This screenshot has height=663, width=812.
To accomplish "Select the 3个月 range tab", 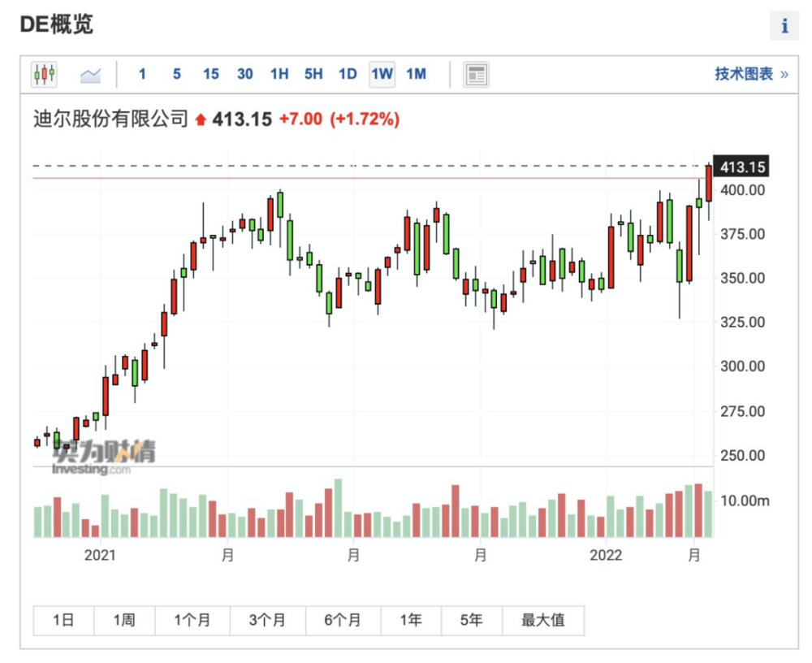I will tap(267, 621).
